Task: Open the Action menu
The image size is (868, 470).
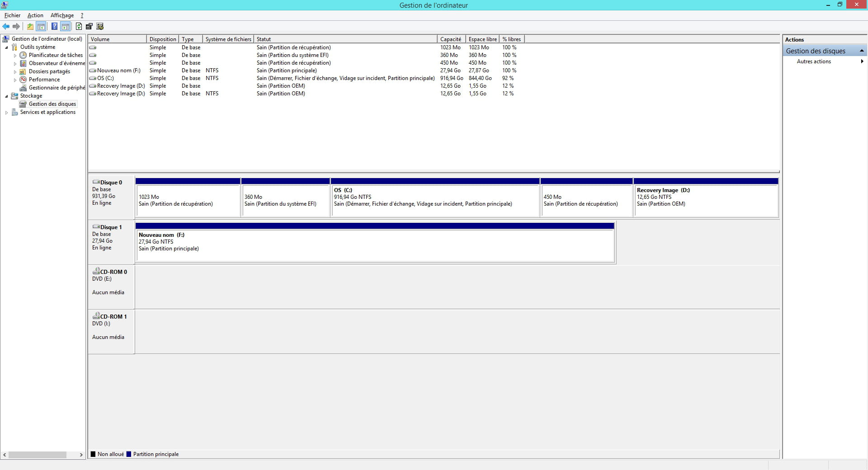Action: (x=35, y=15)
